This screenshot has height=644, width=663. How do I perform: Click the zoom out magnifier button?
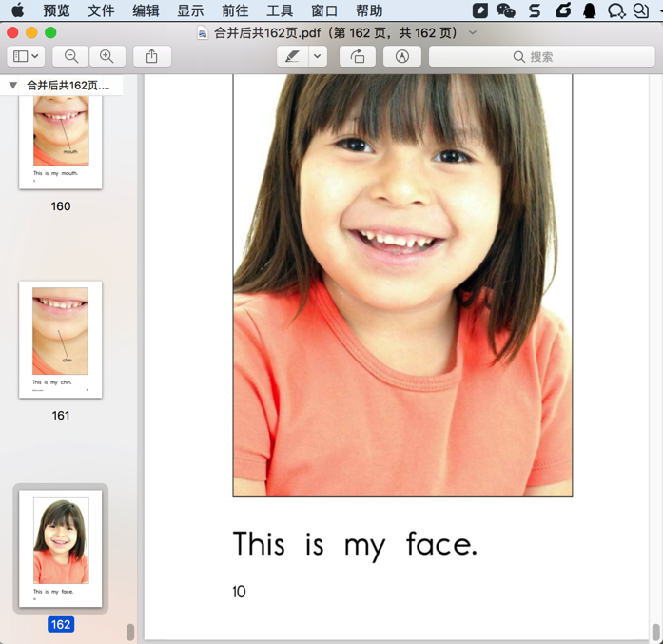[71, 57]
